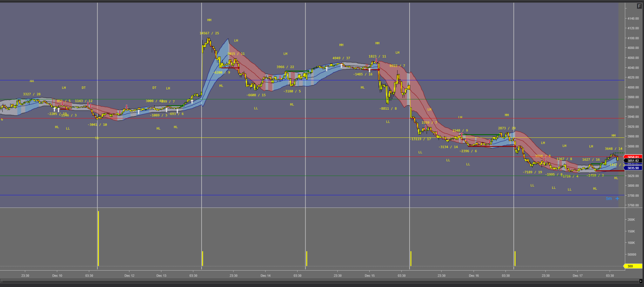Image resolution: width=644 pixels, height=287 pixels.
Task: Click the blue plus icon beside 5m
Action: tap(617, 198)
